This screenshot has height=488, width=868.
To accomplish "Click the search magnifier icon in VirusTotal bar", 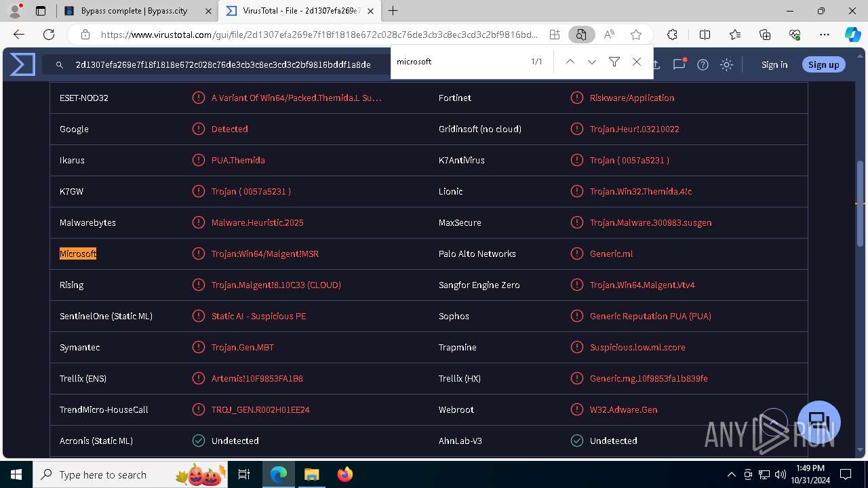I will [x=60, y=64].
